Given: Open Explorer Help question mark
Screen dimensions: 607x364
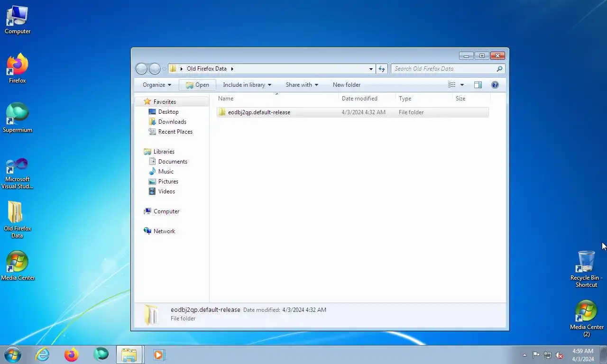Looking at the screenshot, I should tap(495, 85).
